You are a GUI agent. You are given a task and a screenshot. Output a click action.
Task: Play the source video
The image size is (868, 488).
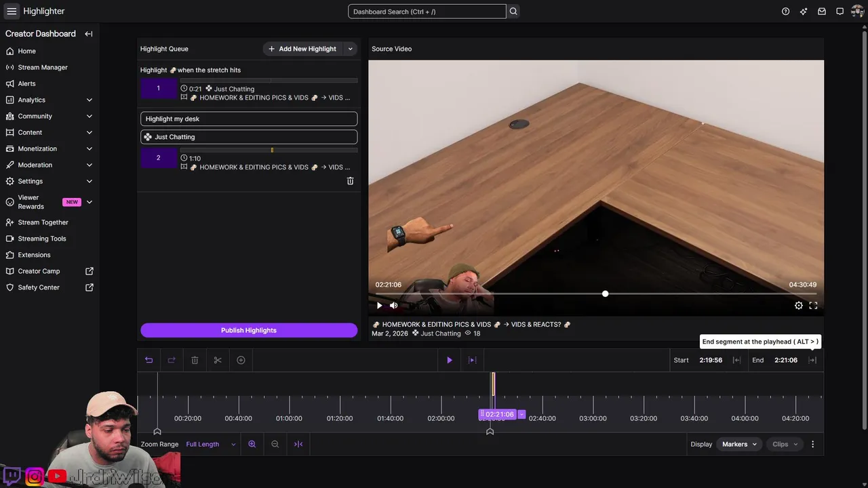coord(380,306)
